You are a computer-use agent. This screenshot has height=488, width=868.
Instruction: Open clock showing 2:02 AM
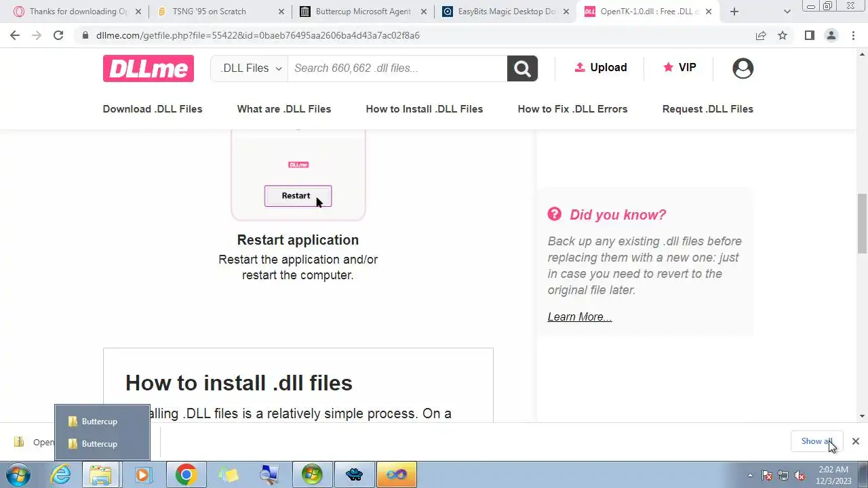click(x=833, y=474)
